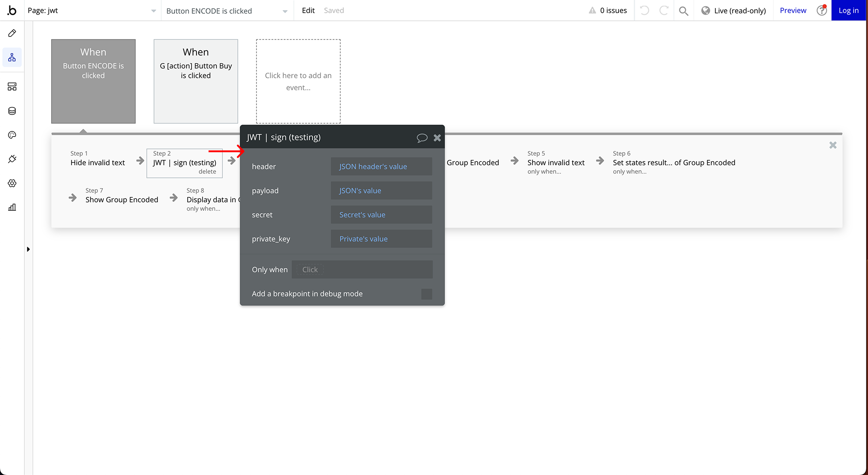Open the Edit menu

click(x=308, y=10)
